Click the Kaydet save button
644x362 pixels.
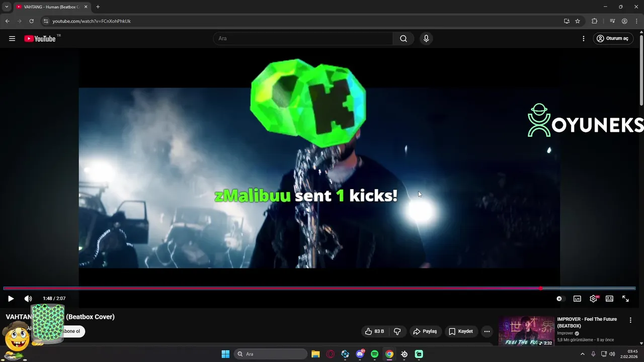461,331
